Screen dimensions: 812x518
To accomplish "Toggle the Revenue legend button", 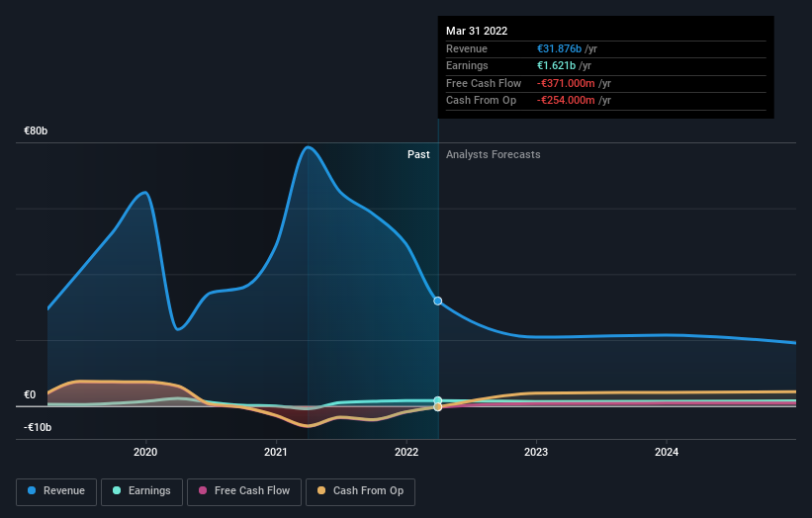I will (56, 491).
